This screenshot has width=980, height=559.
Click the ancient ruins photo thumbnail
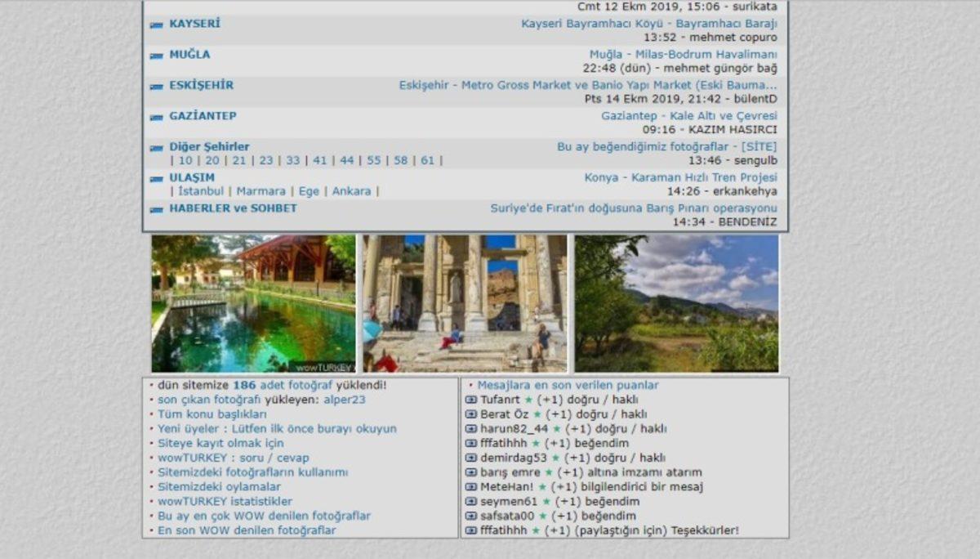467,302
